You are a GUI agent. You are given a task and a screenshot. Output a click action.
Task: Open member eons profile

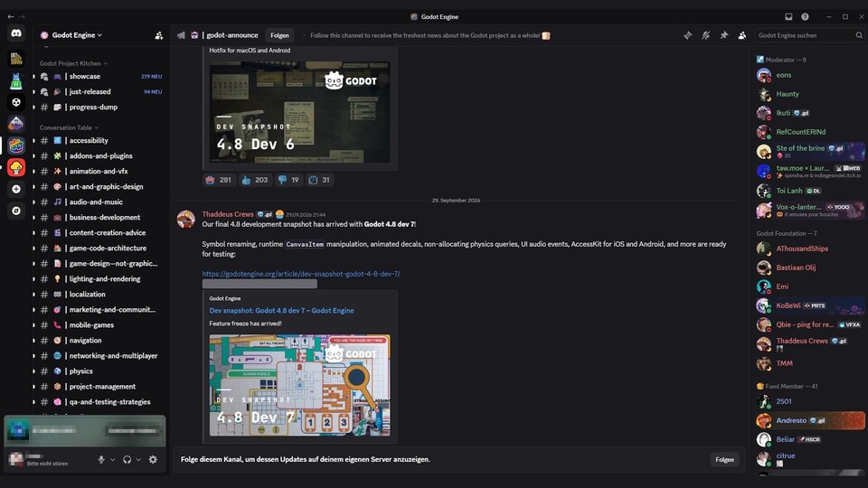pos(809,75)
